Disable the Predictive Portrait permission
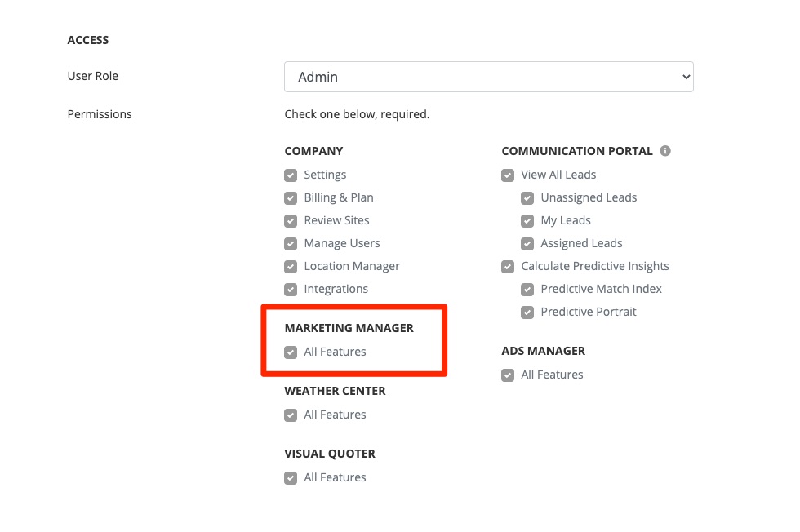Screen dimensions: 800x532 527,312
